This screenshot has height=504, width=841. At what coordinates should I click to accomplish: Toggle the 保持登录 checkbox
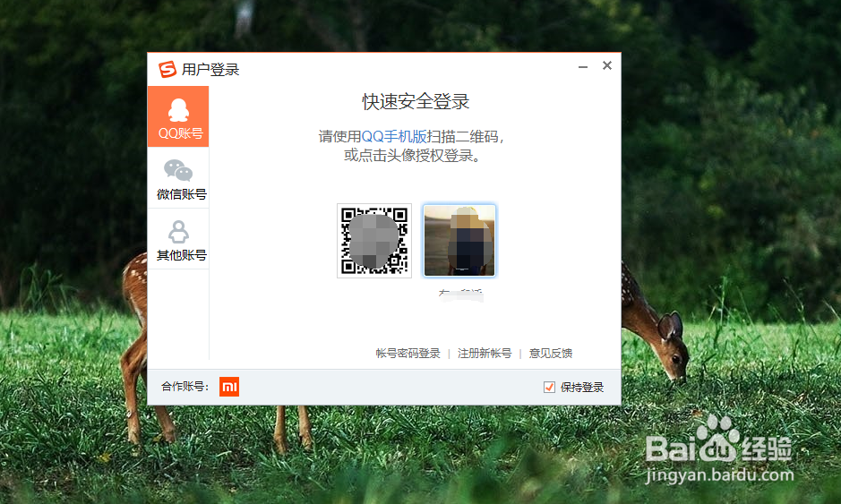[x=549, y=387]
